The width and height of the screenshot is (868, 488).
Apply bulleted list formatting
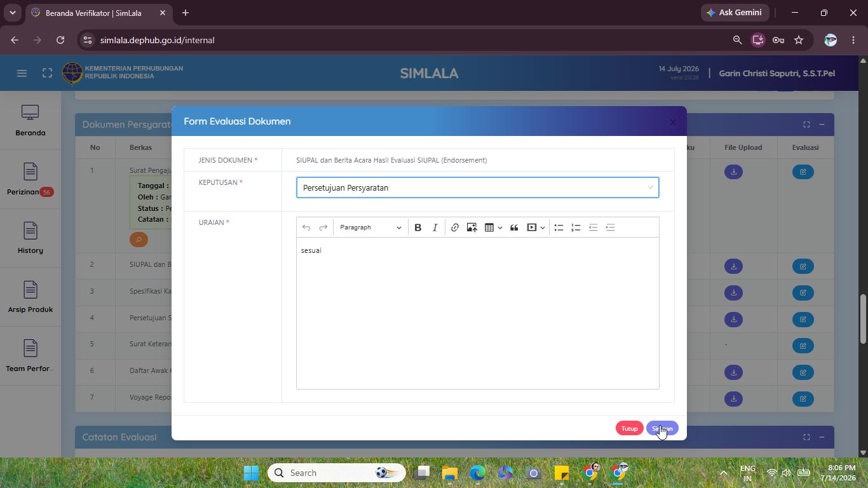559,227
